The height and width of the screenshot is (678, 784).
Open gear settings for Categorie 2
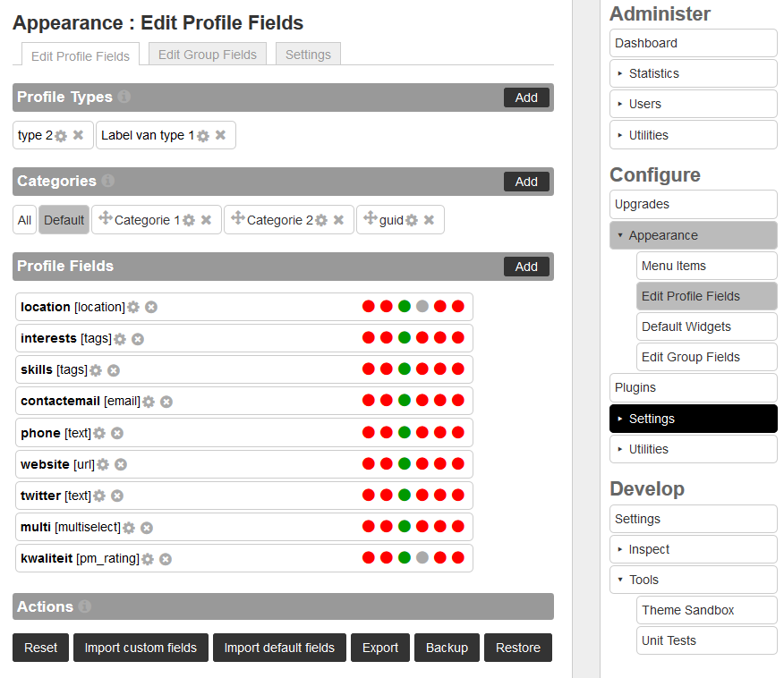point(321,220)
